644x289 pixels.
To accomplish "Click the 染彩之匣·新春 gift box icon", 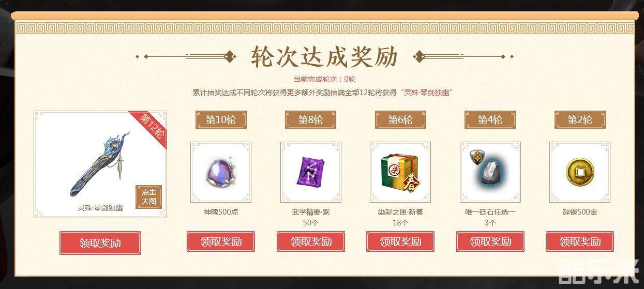I will point(400,172).
